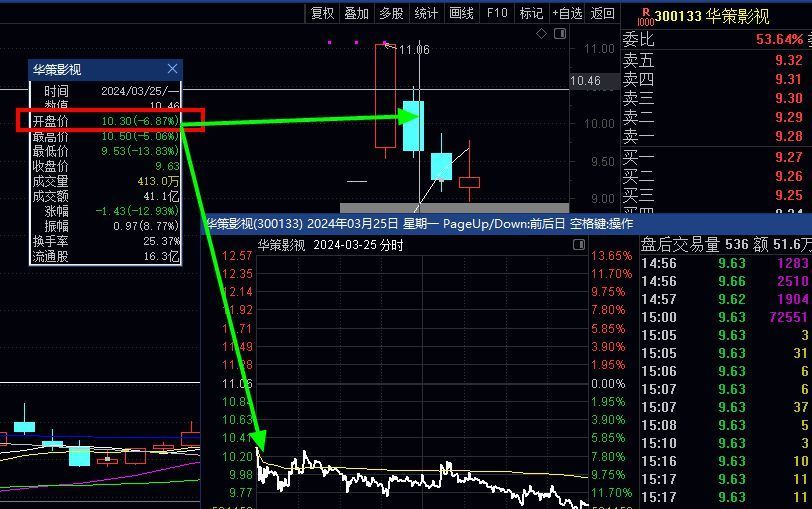Click the 标记 mark button
812x509 pixels.
[x=531, y=13]
